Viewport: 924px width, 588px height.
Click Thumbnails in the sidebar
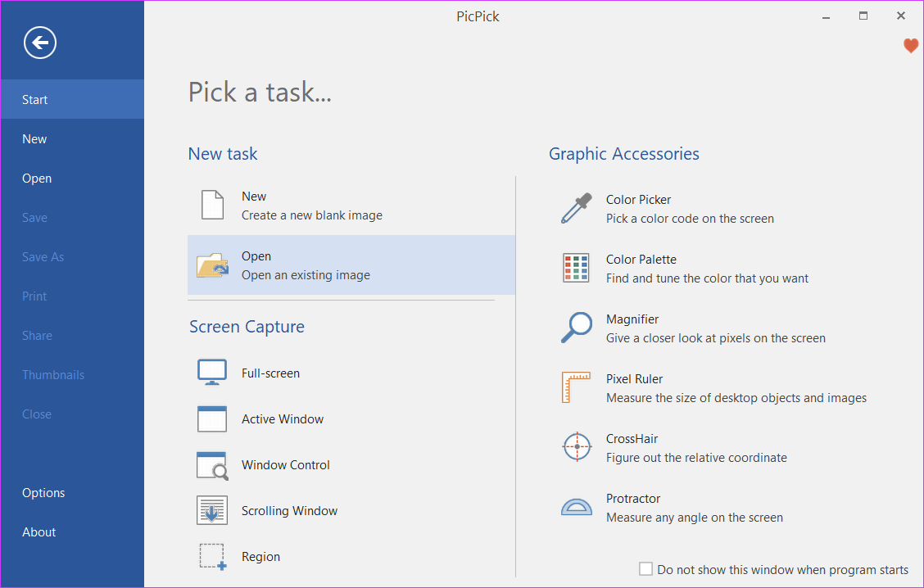click(72, 375)
